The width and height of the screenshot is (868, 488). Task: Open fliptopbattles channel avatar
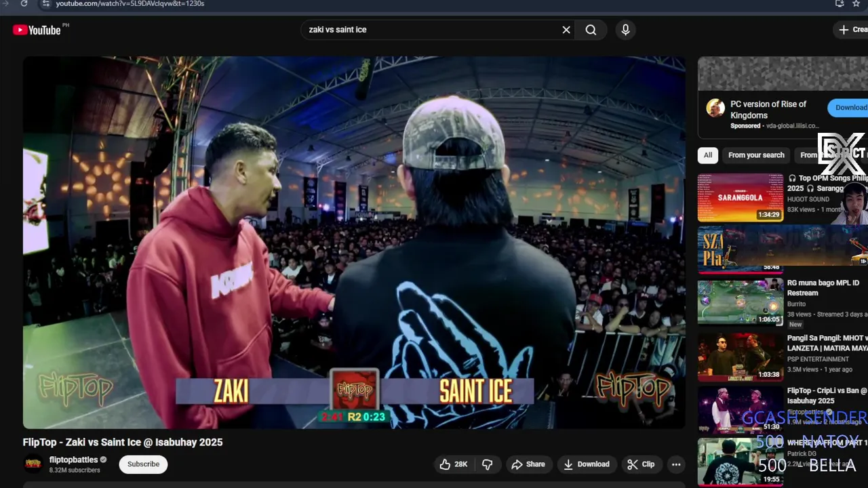tap(33, 464)
